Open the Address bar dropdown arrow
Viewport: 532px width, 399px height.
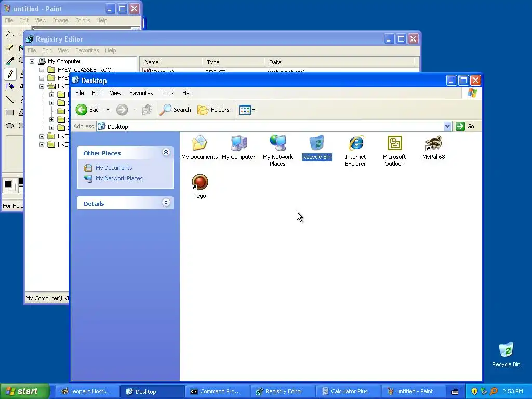coord(447,126)
